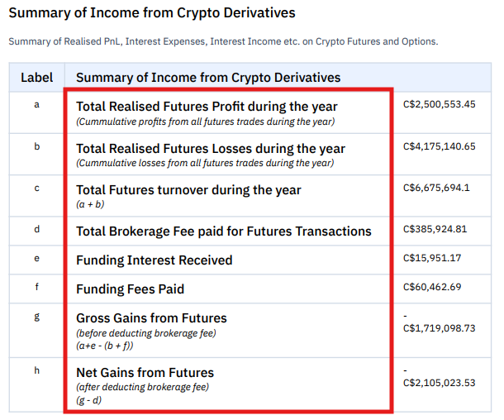Screen dimensions: 504x420
Task: Click the 'Summary of Income from Crypto Derivatives' heading
Action: point(151,13)
